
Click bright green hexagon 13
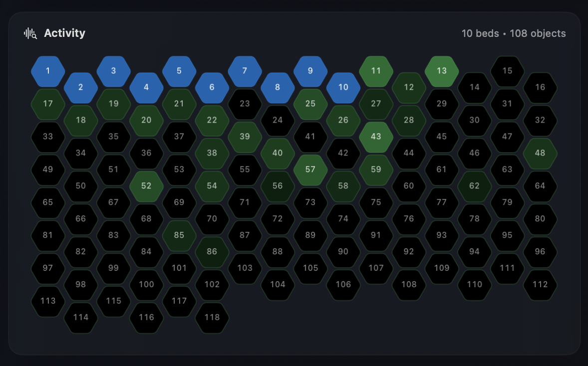(442, 71)
